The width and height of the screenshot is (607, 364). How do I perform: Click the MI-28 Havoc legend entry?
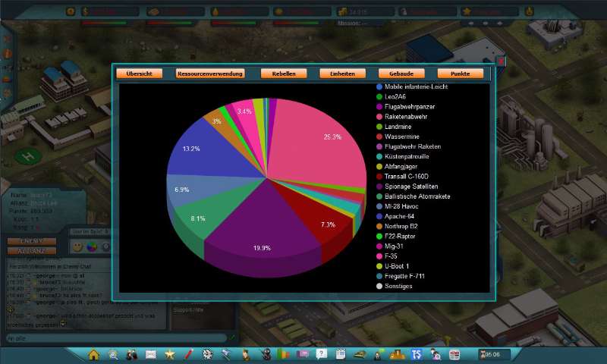point(397,206)
